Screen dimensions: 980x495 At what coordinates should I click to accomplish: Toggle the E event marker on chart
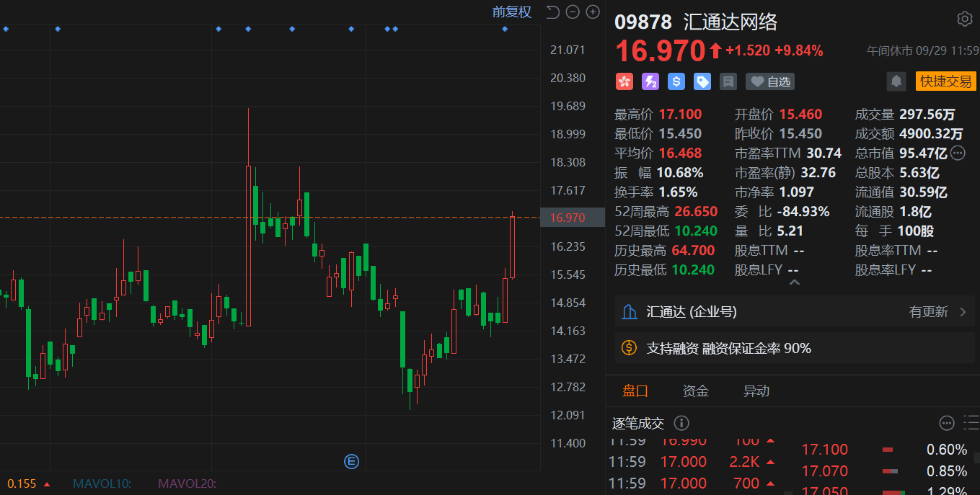pyautogui.click(x=351, y=460)
